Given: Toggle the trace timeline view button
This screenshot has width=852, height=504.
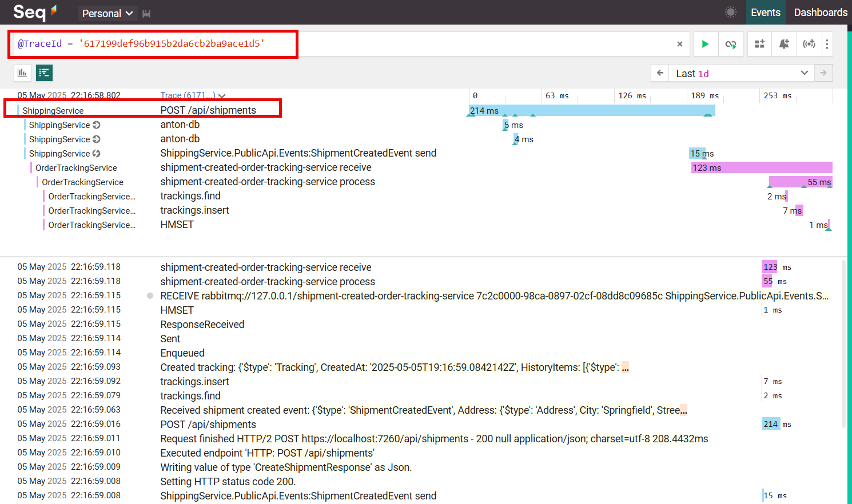Looking at the screenshot, I should point(44,73).
